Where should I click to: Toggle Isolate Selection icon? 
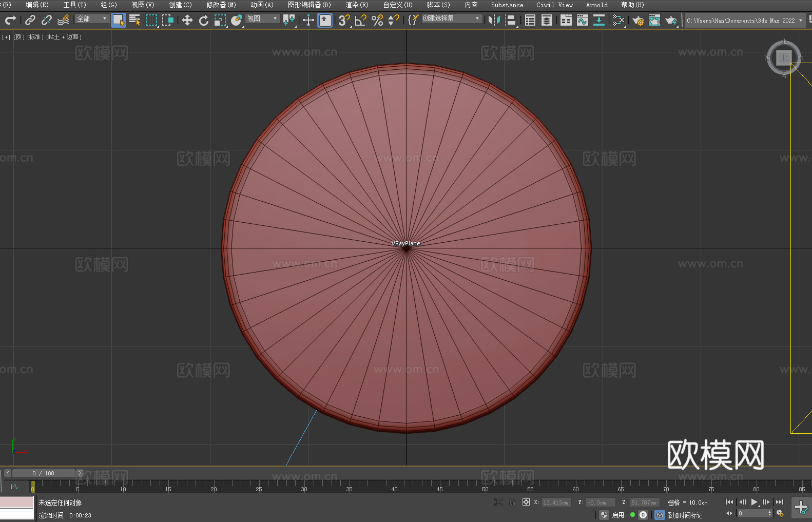pos(498,502)
